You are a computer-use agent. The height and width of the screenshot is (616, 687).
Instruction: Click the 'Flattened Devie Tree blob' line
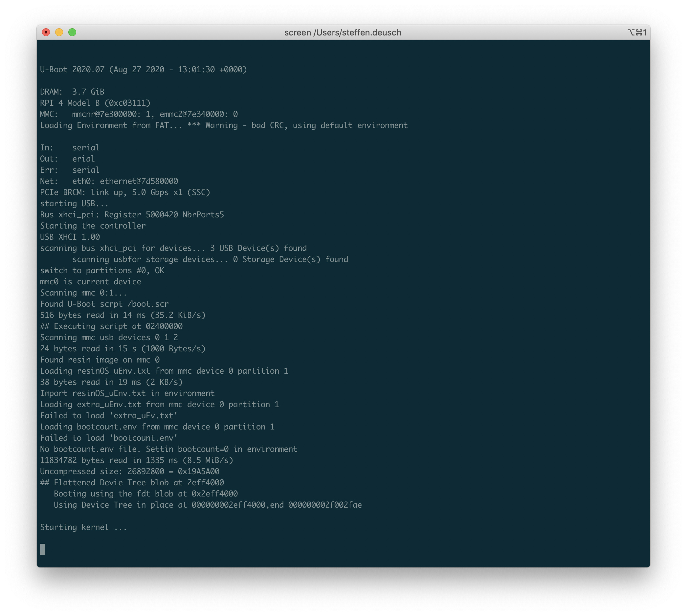click(x=132, y=483)
